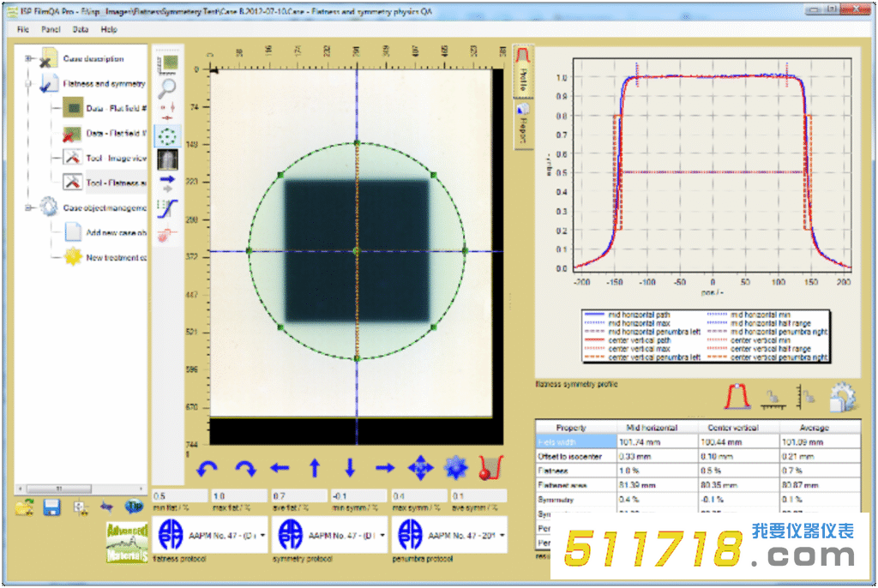Switch to the Report vertical tab
The height and width of the screenshot is (588, 878).
click(522, 124)
